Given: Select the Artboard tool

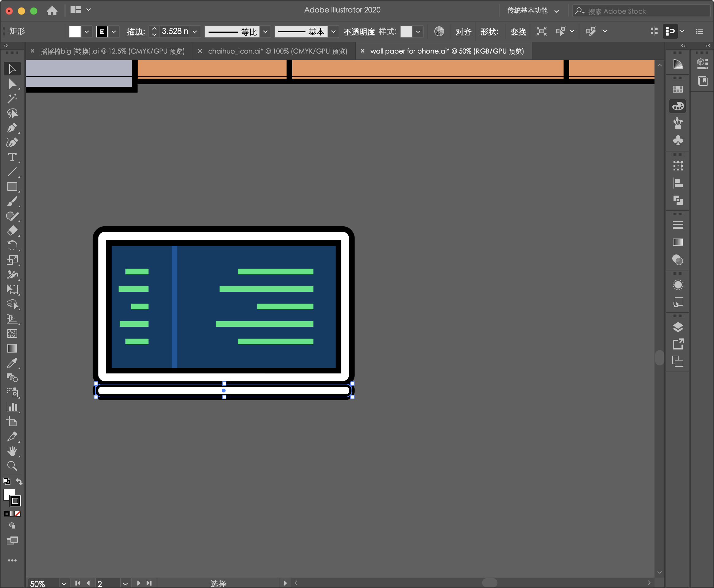Looking at the screenshot, I should pyautogui.click(x=12, y=422).
